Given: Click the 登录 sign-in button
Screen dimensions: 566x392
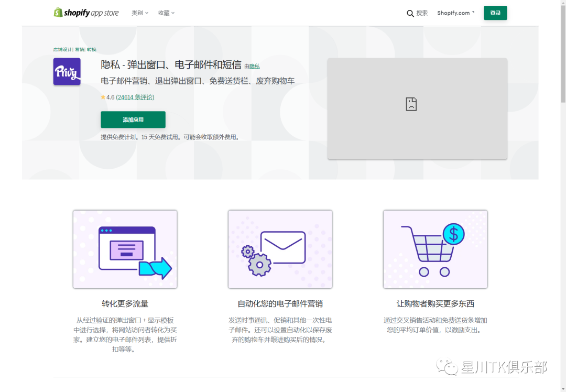Looking at the screenshot, I should click(x=495, y=13).
